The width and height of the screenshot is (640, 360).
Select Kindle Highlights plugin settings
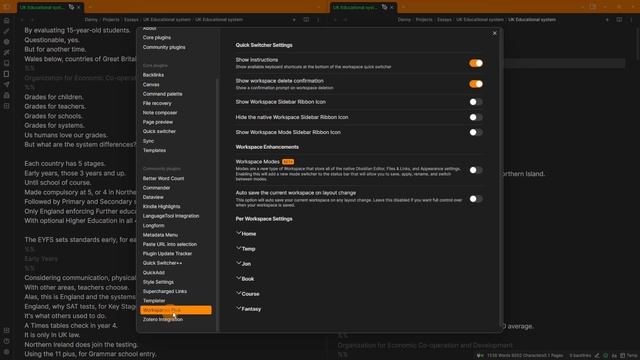point(162,207)
